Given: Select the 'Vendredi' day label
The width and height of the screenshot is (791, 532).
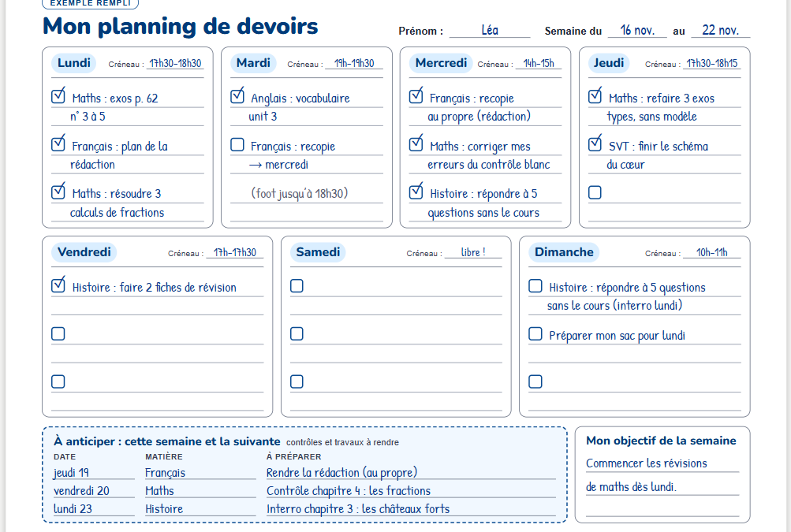Looking at the screenshot, I should [84, 252].
